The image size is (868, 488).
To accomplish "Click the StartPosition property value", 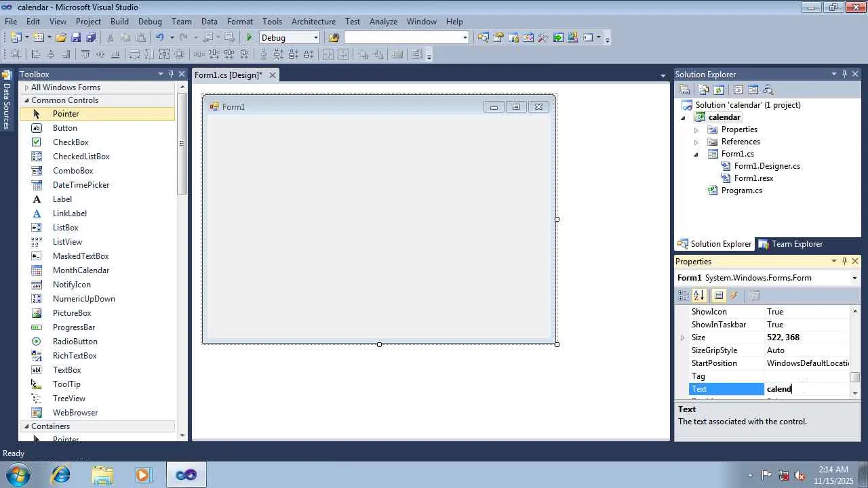I will pos(807,363).
